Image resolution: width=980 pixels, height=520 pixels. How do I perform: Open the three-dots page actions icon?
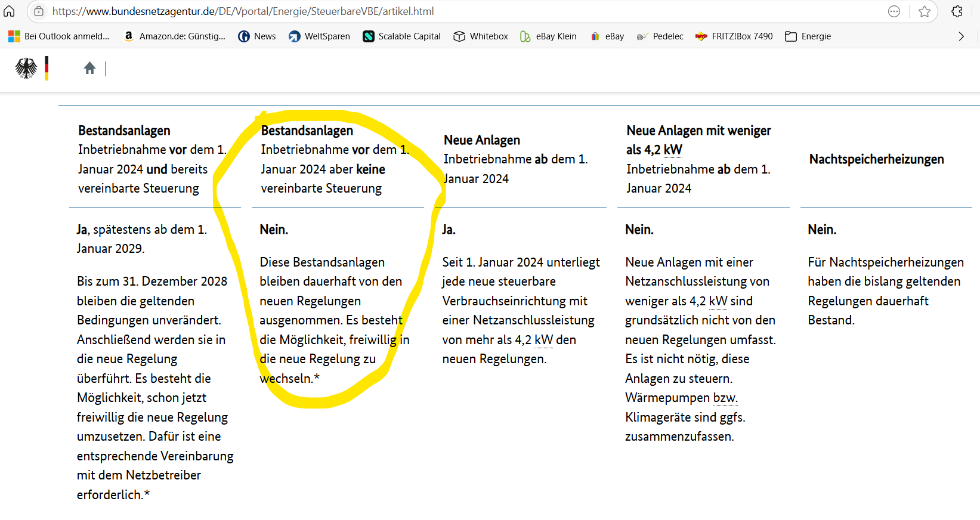click(x=894, y=11)
